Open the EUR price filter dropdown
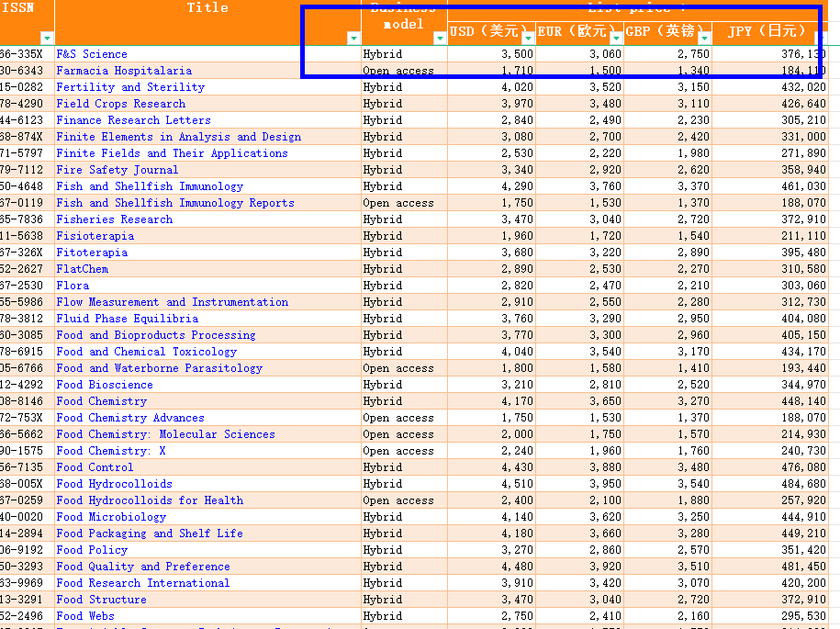Image resolution: width=840 pixels, height=629 pixels. 616,39
